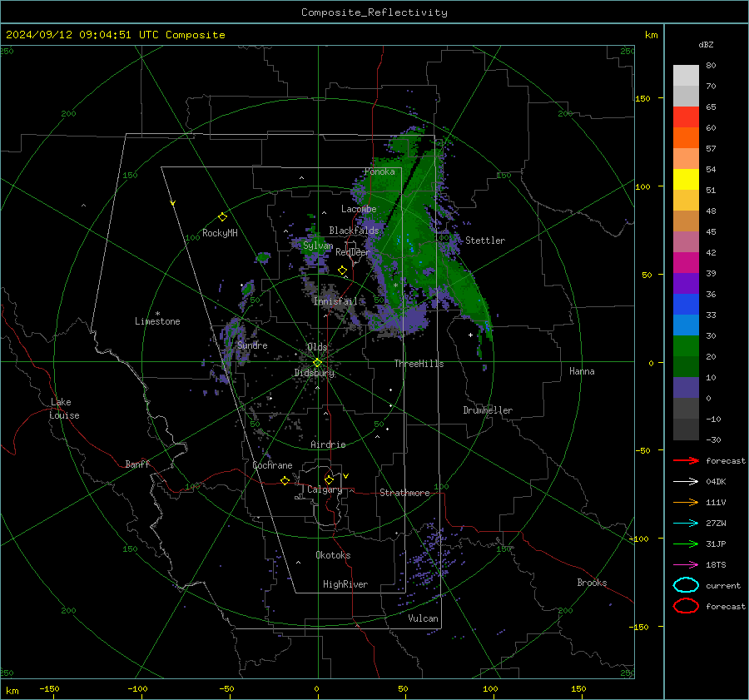The image size is (749, 700).
Task: Click the RockyMH label
Action: (220, 233)
